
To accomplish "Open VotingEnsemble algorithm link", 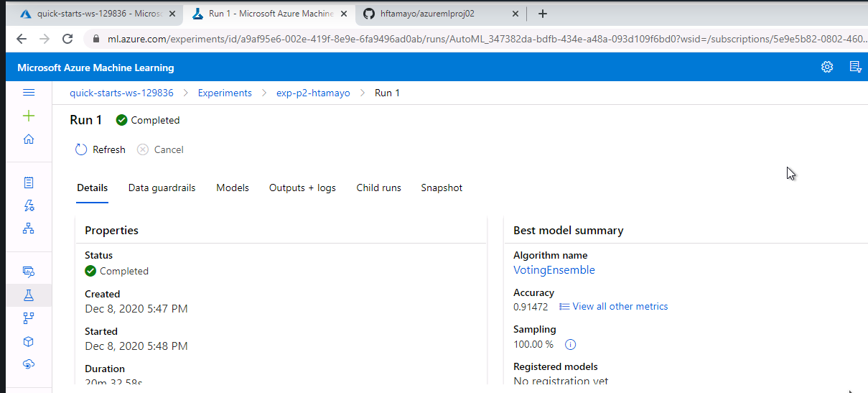I will click(x=554, y=270).
